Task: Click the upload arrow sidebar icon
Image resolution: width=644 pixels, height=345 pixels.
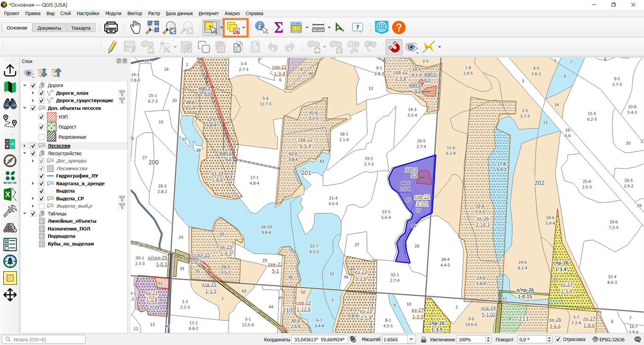Action: click(x=10, y=70)
